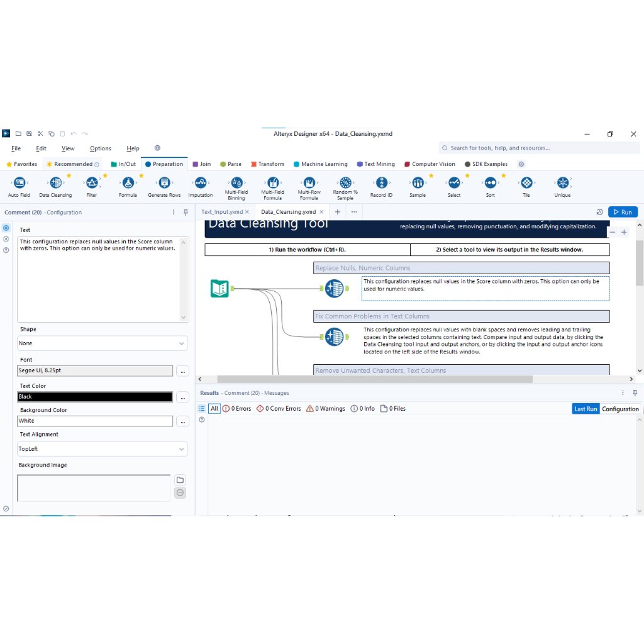Open font picker ellipsis button
The image size is (644, 644).
point(183,371)
